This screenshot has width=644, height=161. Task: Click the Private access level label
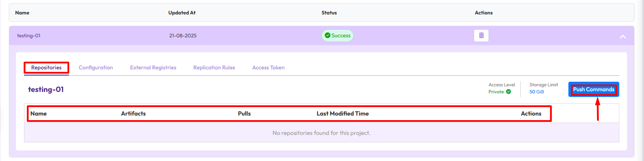(496, 92)
